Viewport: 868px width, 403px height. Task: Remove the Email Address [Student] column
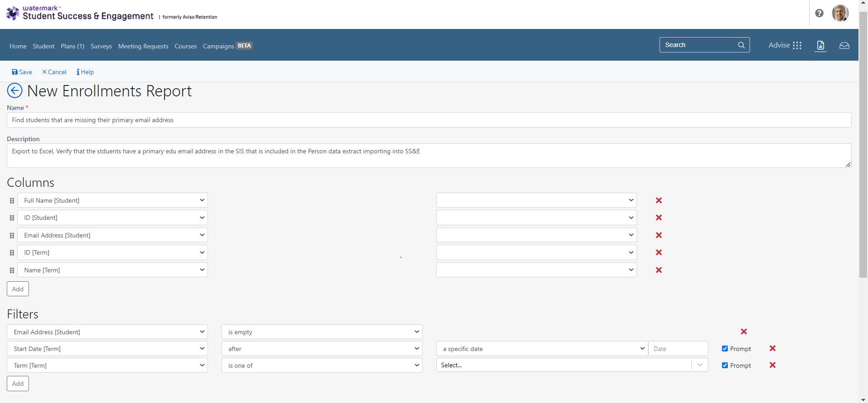[659, 235]
